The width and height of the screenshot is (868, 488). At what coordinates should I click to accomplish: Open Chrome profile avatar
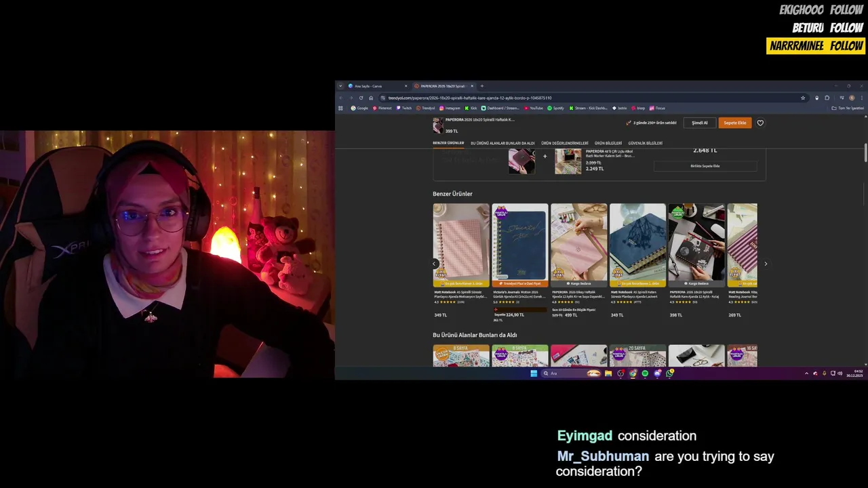pos(852,98)
